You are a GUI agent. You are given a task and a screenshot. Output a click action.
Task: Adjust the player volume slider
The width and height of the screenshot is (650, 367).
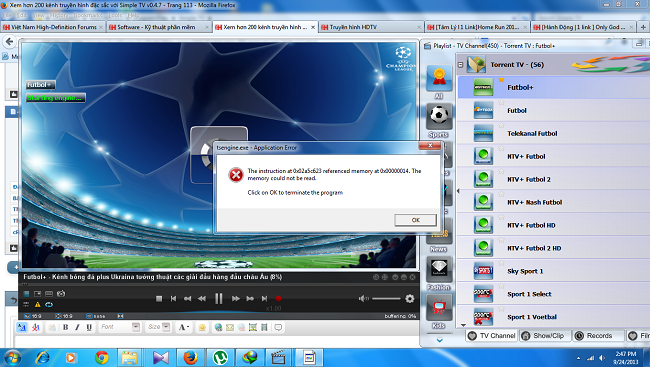(386, 299)
